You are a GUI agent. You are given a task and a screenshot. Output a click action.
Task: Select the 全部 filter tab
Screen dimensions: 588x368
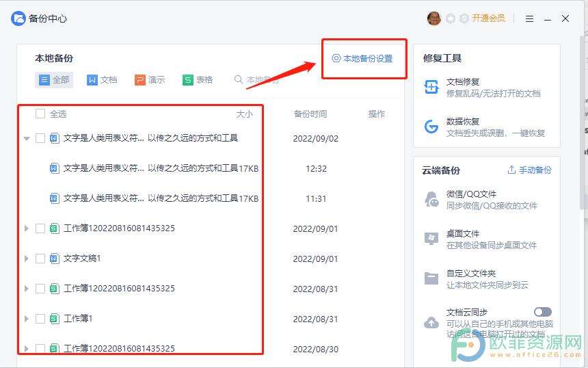(x=55, y=80)
